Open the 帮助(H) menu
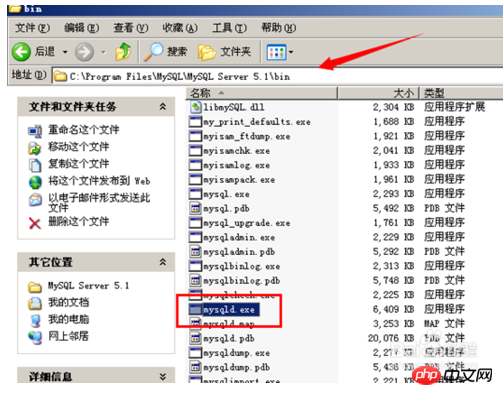 (x=278, y=28)
